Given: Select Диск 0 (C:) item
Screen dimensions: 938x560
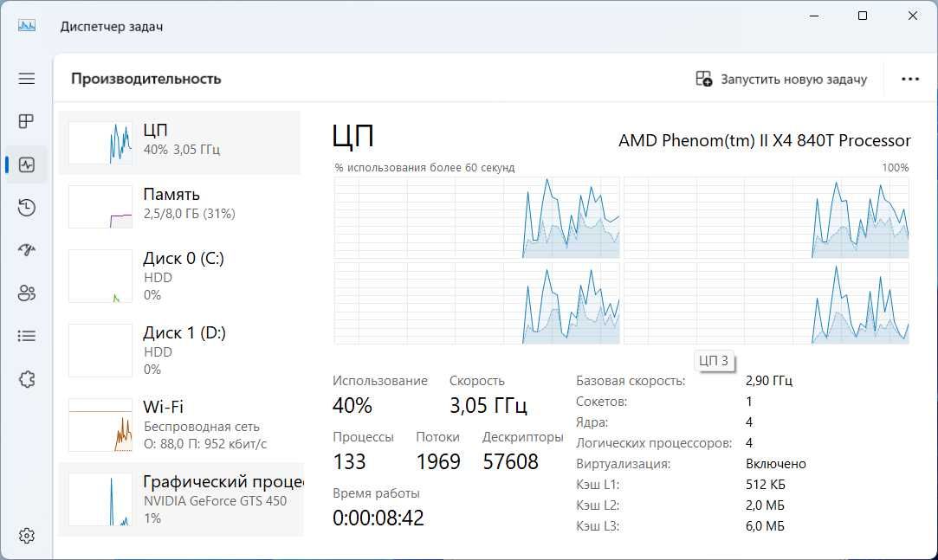Looking at the screenshot, I should (x=179, y=275).
